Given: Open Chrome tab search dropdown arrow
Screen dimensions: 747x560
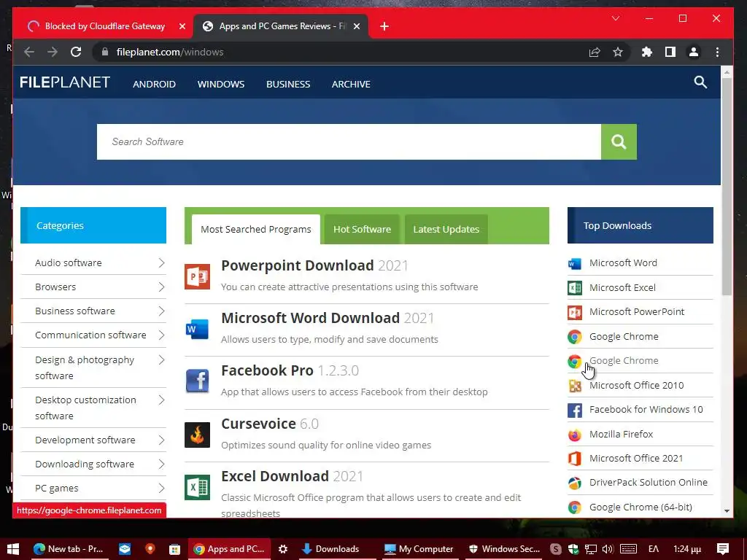Looking at the screenshot, I should 616,18.
